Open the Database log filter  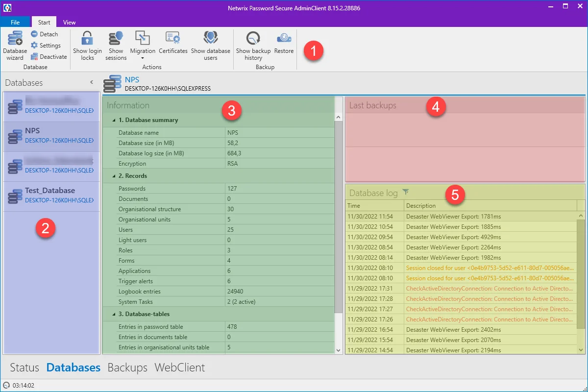(x=405, y=192)
